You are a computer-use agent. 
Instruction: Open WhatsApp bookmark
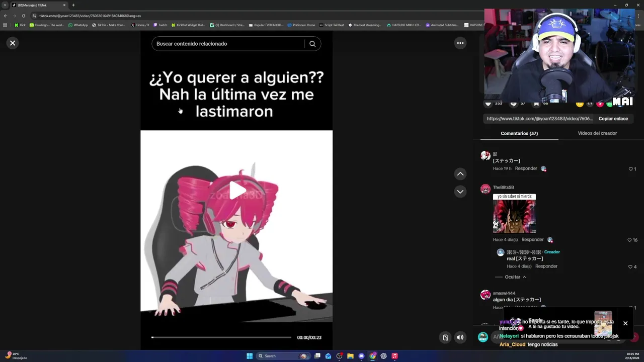(x=78, y=25)
